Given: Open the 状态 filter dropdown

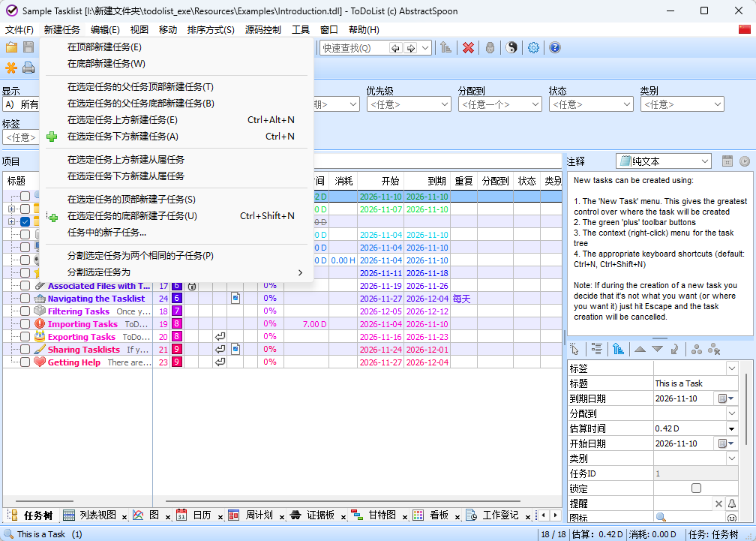Looking at the screenshot, I should click(591, 104).
